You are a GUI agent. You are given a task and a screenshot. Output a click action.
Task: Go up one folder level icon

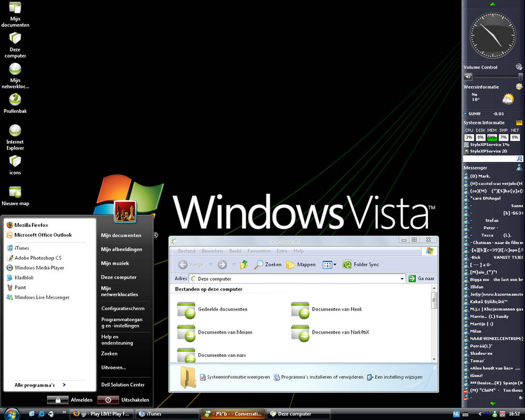tap(244, 265)
